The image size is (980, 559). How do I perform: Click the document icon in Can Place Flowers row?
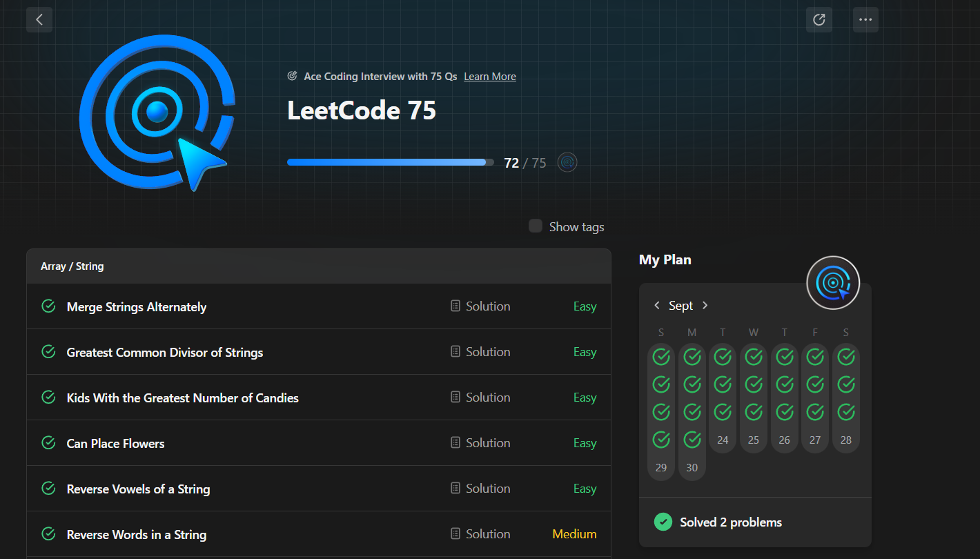(x=455, y=442)
